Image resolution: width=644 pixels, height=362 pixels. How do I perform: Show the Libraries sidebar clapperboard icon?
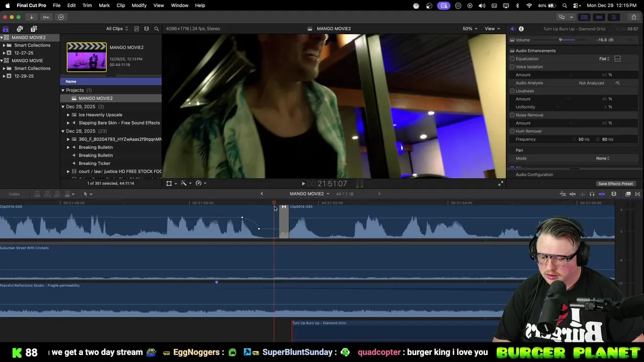click(x=6, y=29)
